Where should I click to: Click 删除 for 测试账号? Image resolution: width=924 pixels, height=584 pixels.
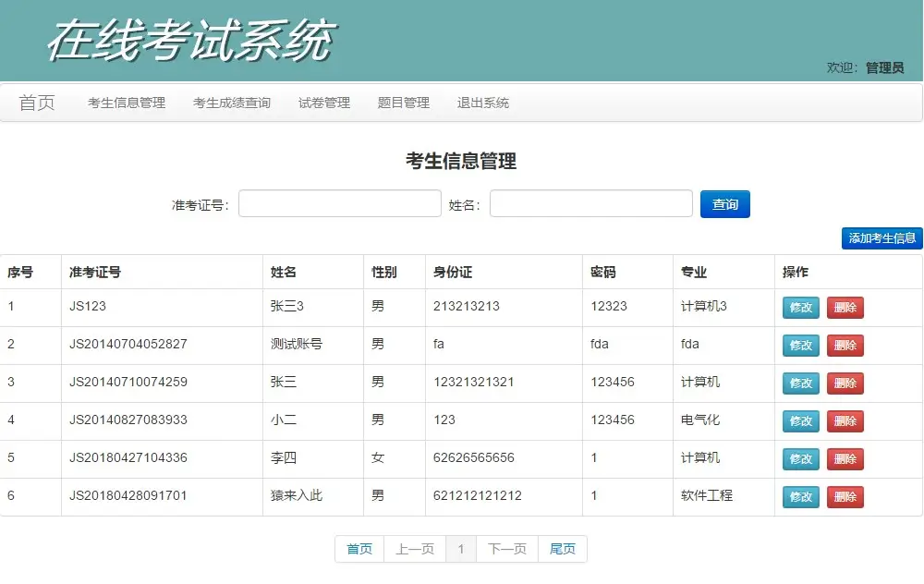coord(845,345)
